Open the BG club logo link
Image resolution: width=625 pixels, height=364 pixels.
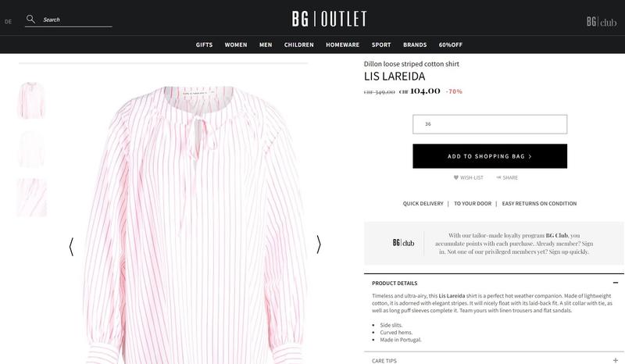[x=602, y=22]
